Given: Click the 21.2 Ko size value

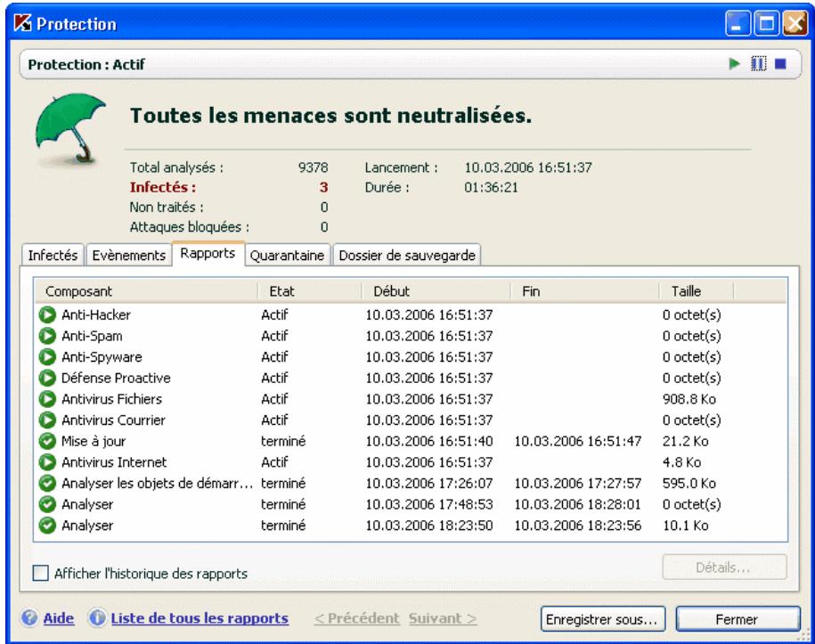Looking at the screenshot, I should [x=686, y=441].
